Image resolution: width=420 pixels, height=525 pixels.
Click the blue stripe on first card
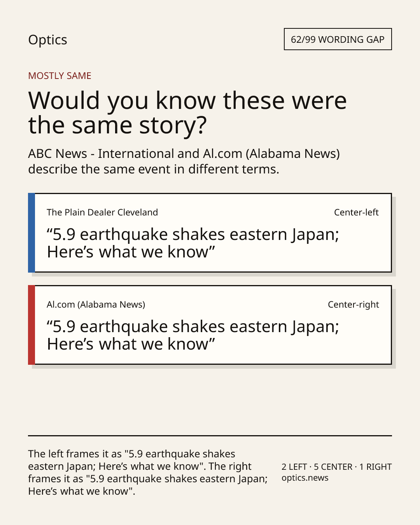[31, 233]
